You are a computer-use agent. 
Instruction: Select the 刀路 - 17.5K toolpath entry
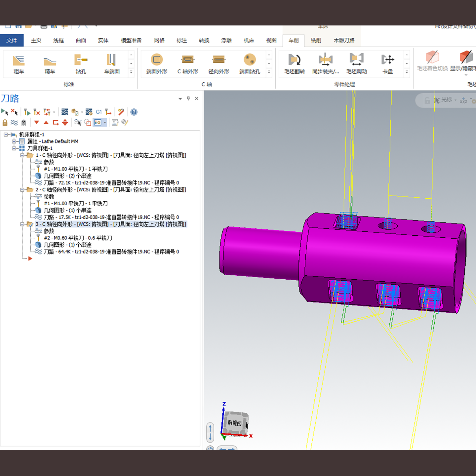(111, 217)
